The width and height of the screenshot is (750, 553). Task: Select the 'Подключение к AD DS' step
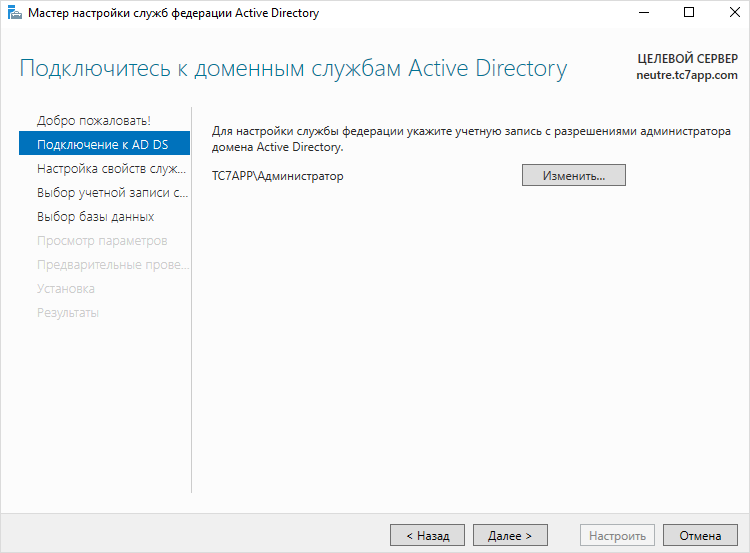click(x=104, y=144)
